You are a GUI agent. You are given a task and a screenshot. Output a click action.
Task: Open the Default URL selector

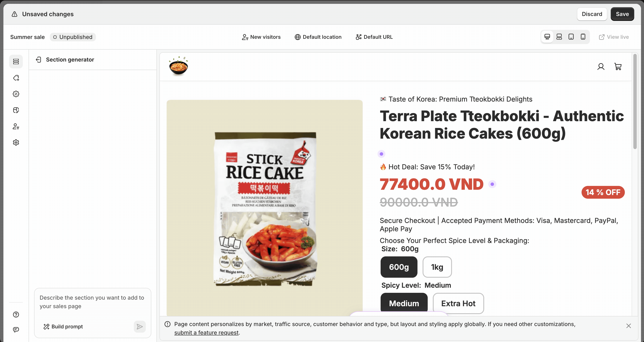(x=374, y=37)
